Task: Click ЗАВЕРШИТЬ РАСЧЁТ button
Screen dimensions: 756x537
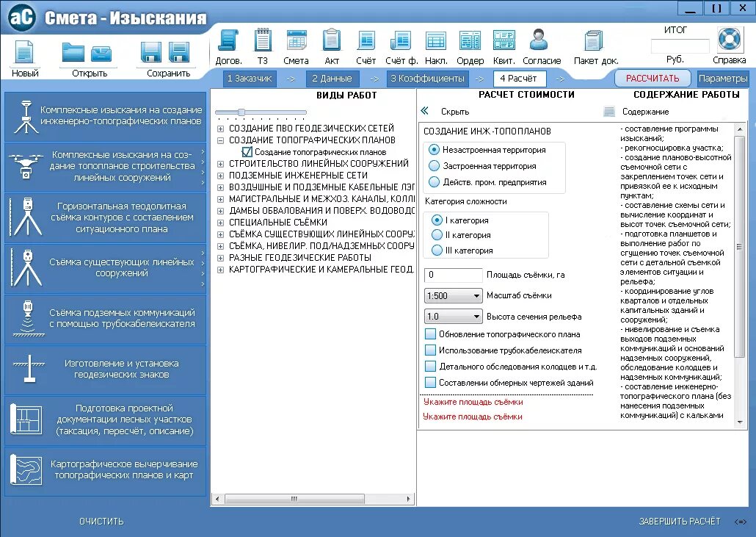Action: click(680, 521)
